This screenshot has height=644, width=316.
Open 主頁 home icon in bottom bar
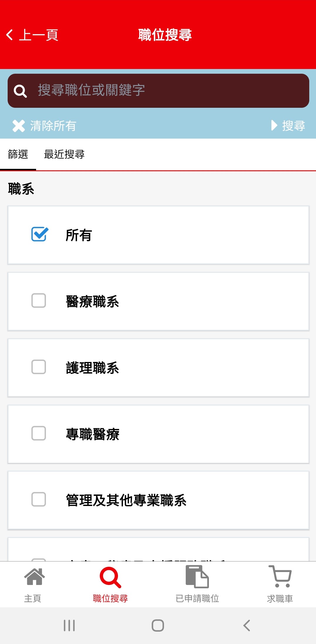coord(34,577)
